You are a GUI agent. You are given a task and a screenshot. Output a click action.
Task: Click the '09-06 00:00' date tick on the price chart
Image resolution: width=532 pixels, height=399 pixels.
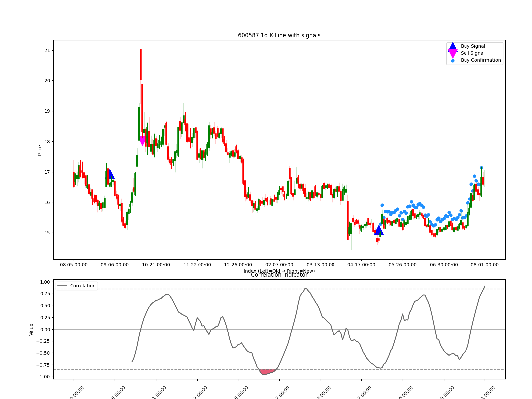pos(115,265)
